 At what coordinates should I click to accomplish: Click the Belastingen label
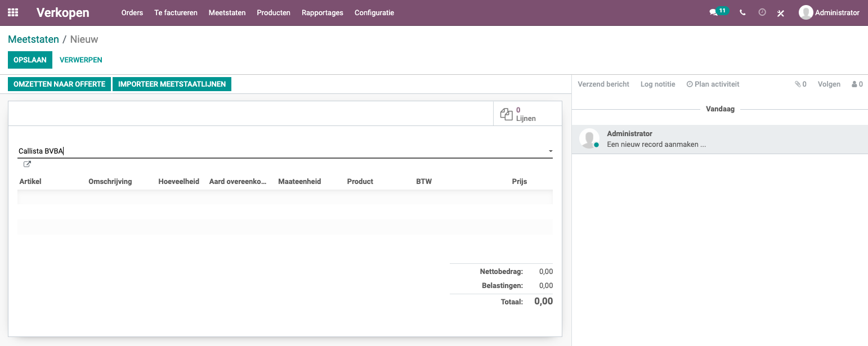pos(503,286)
